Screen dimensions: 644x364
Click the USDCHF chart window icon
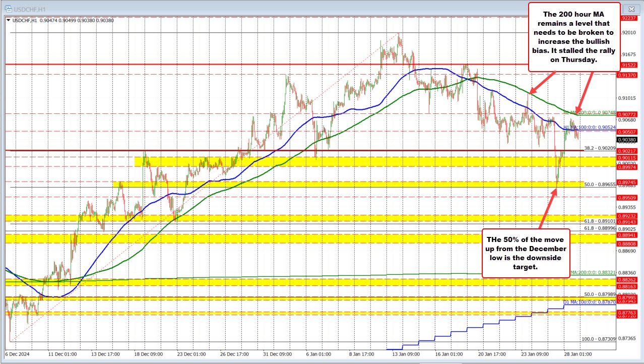tap(7, 9)
